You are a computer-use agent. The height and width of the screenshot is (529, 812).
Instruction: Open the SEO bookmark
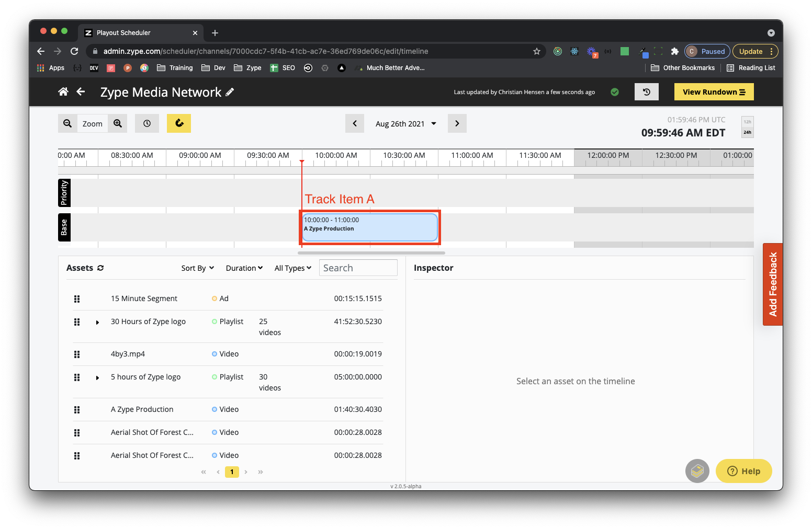283,68
